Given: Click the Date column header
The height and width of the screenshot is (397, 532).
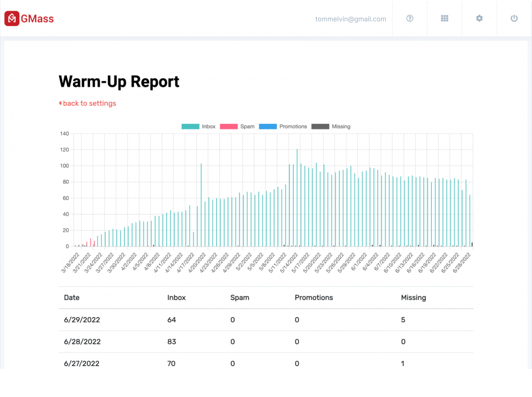Looking at the screenshot, I should (x=72, y=298).
